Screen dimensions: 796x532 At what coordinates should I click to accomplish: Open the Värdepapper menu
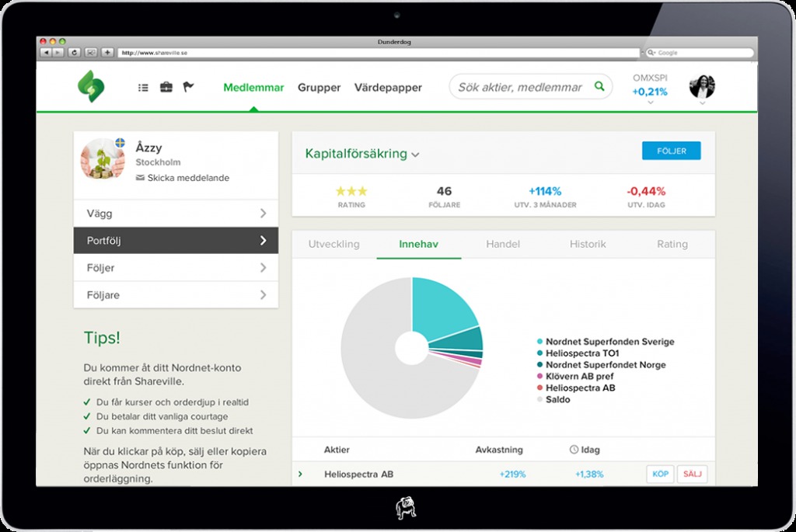coord(388,87)
